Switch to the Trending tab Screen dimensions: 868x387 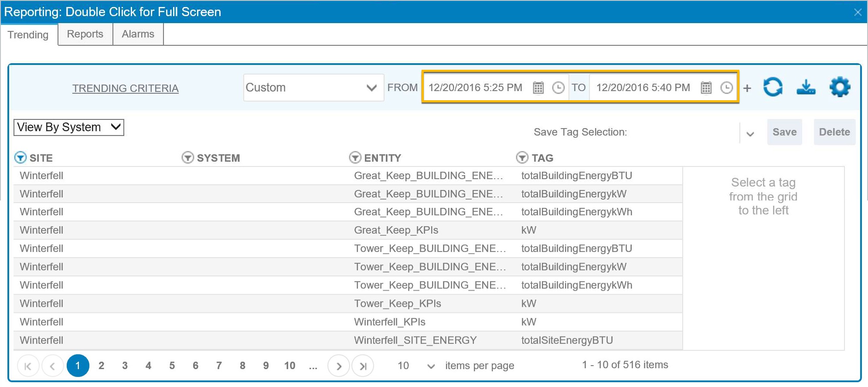(x=28, y=34)
